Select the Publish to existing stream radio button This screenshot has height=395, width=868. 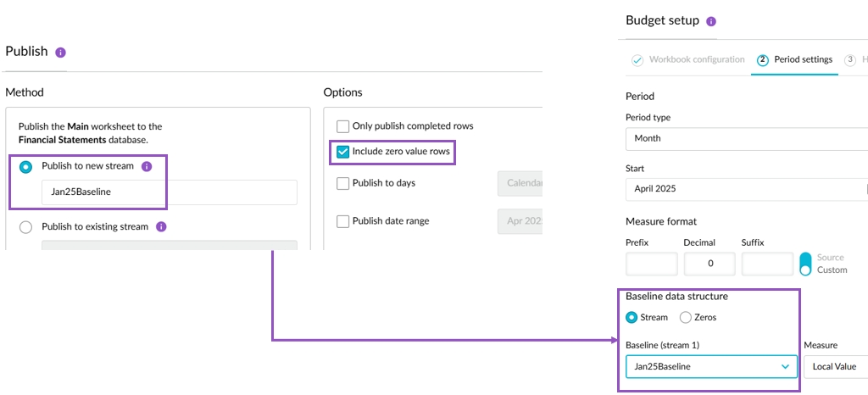(25, 227)
